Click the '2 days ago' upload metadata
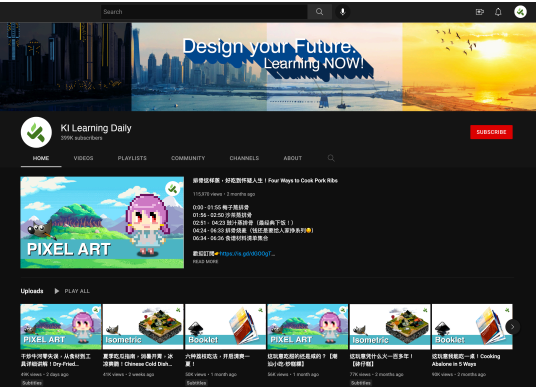The height and width of the screenshot is (387, 536). [x=57, y=374]
